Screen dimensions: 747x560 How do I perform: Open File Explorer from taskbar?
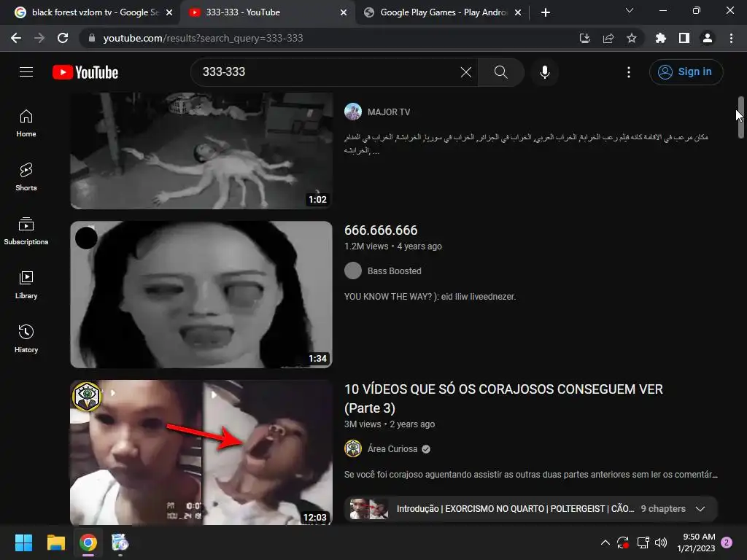coord(55,542)
